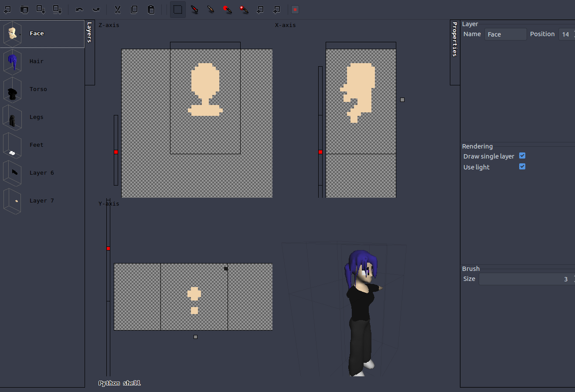
Task: Click the Y-axis view bottom handle
Action: tap(195, 337)
